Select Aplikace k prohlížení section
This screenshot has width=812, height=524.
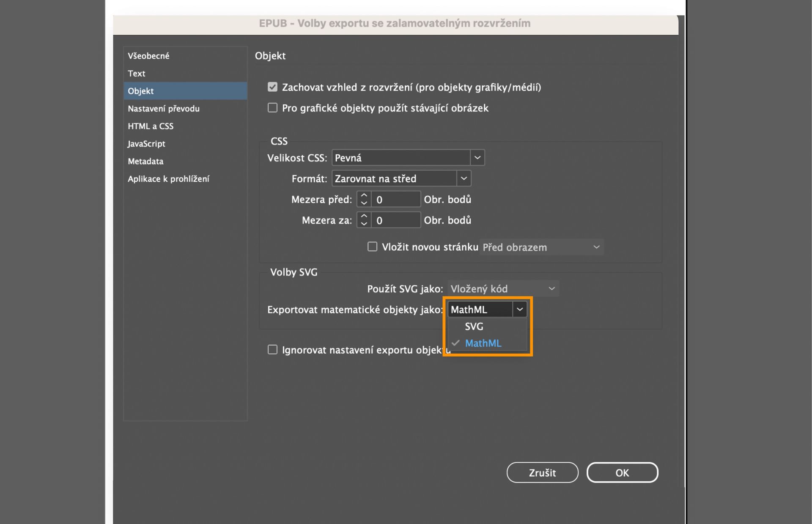pos(168,179)
